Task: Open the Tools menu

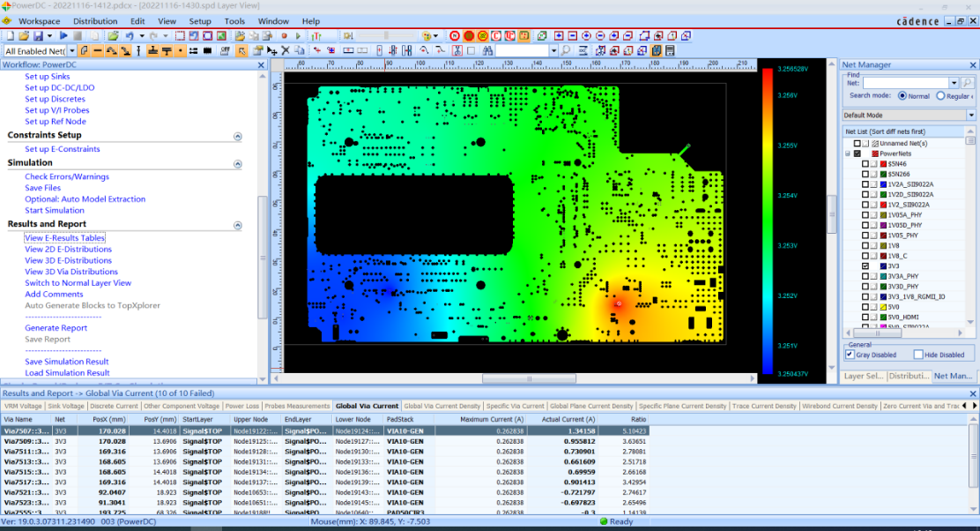Action: [234, 21]
